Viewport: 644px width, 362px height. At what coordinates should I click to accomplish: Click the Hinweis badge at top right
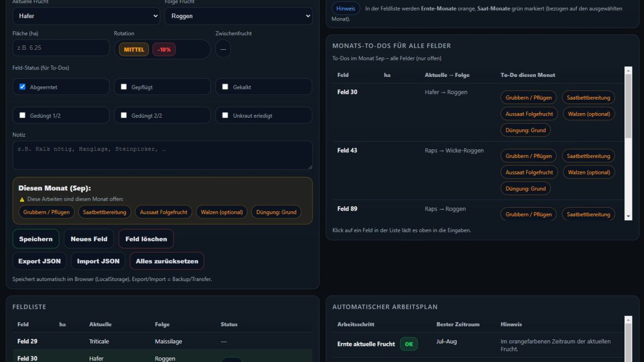tap(346, 9)
